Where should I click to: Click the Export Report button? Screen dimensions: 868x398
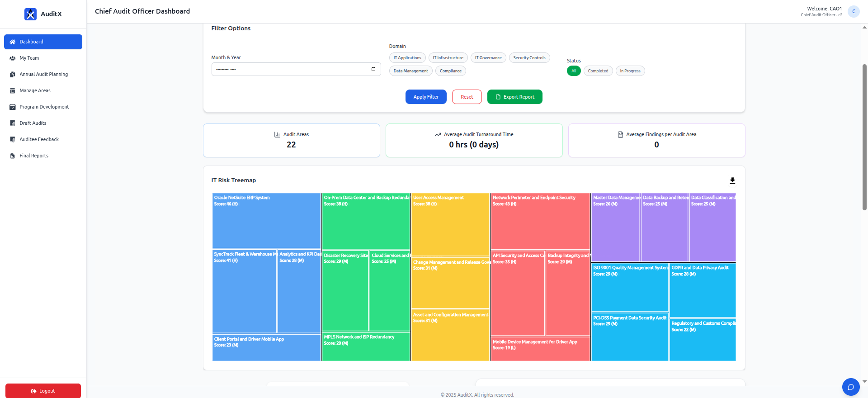514,97
